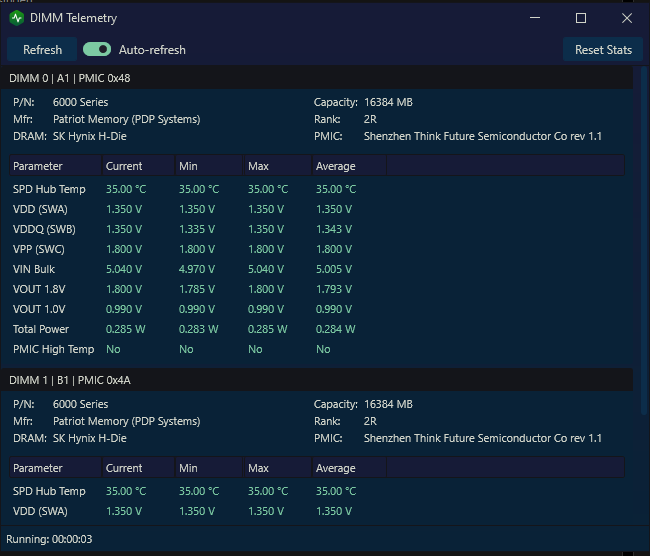Collapse the DIMM 1 | B1 section header
Image resolution: width=650 pixels, height=556 pixels.
pyautogui.click(x=317, y=380)
